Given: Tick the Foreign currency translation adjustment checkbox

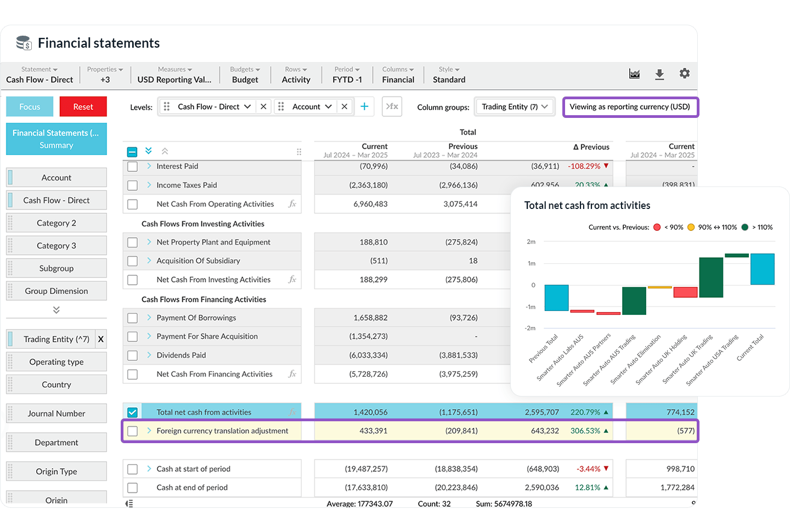Looking at the screenshot, I should pyautogui.click(x=132, y=431).
